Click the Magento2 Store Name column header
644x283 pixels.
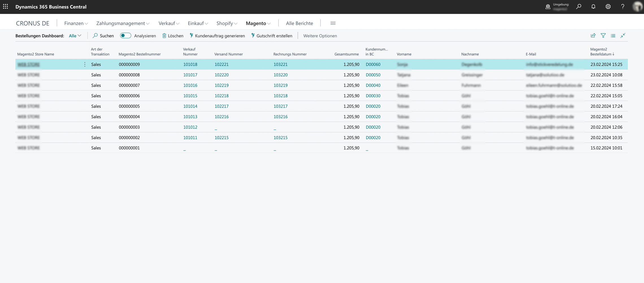pos(36,54)
